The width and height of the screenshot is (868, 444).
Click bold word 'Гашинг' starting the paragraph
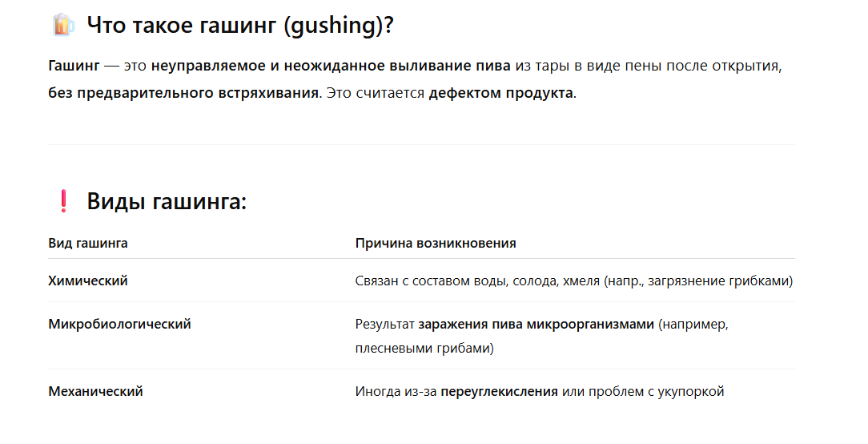(x=74, y=66)
